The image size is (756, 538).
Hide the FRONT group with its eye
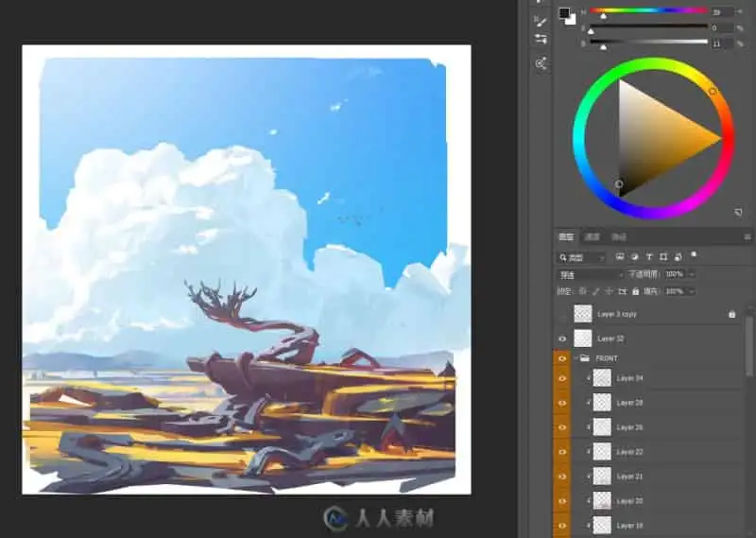[x=562, y=359]
